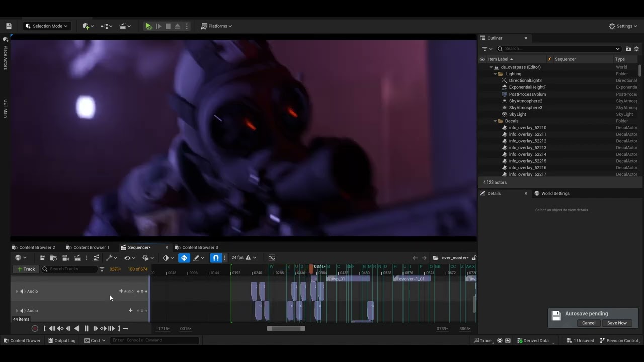The image size is (644, 362).
Task: Toggle Sequencer snapping magnet
Action: coord(216,258)
